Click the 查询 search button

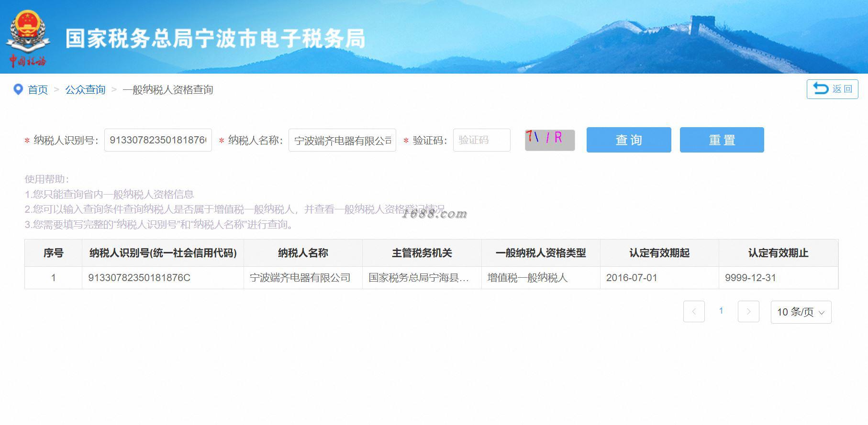tap(629, 140)
